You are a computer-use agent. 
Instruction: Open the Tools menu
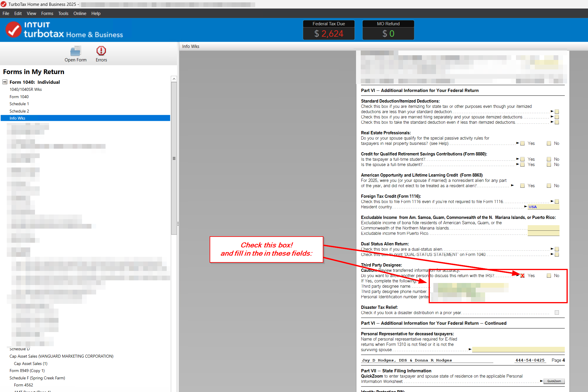63,14
